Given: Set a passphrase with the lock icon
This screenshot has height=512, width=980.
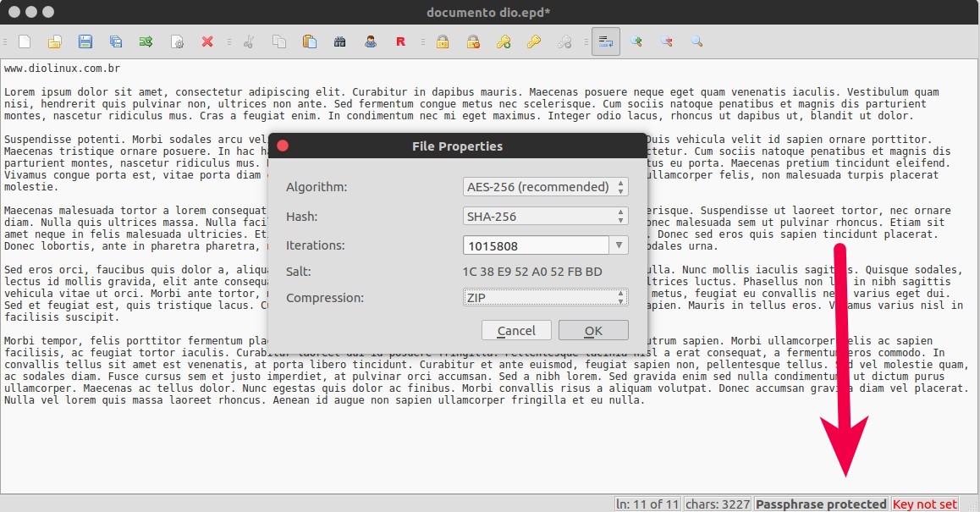Looking at the screenshot, I should coord(443,41).
